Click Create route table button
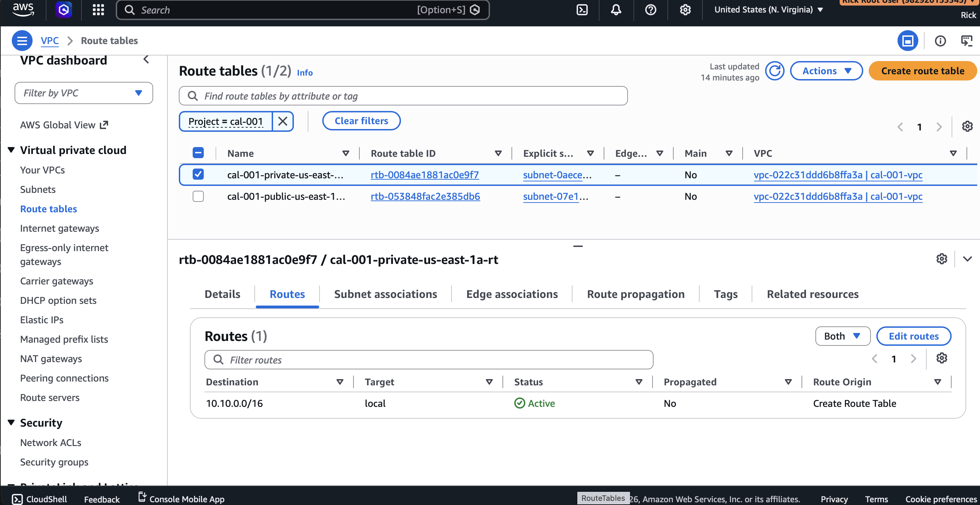980x505 pixels. click(x=922, y=71)
